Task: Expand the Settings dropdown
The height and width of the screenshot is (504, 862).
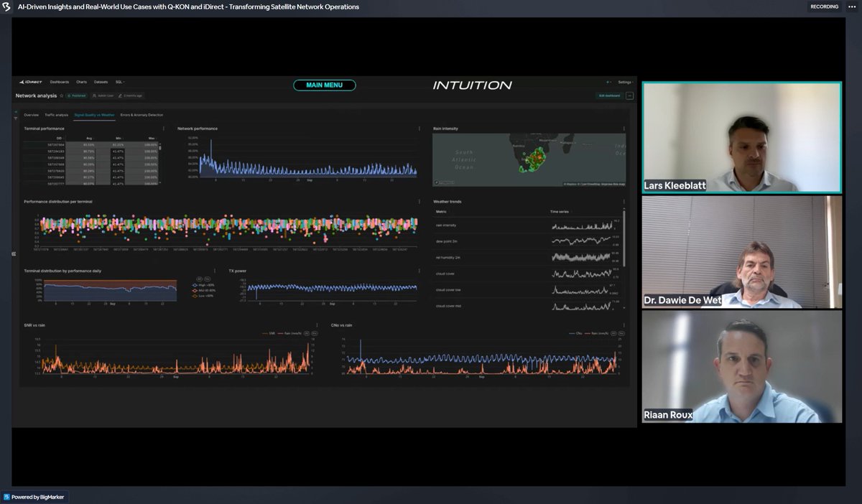Action: coord(625,82)
